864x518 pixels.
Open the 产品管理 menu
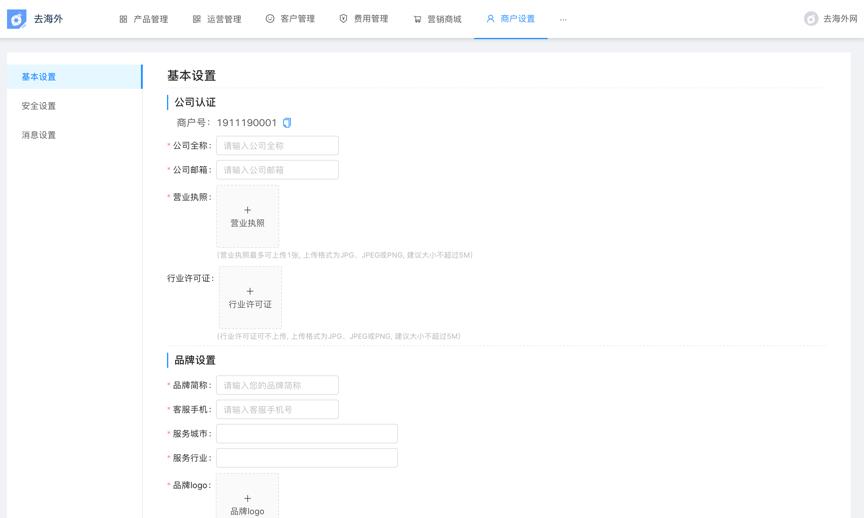[144, 19]
